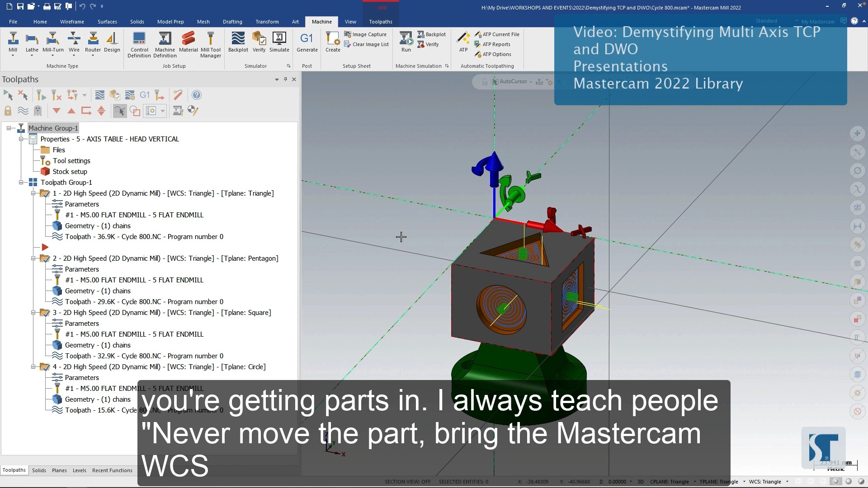
Task: Launch the Mill Tool Manager
Action: point(211,44)
